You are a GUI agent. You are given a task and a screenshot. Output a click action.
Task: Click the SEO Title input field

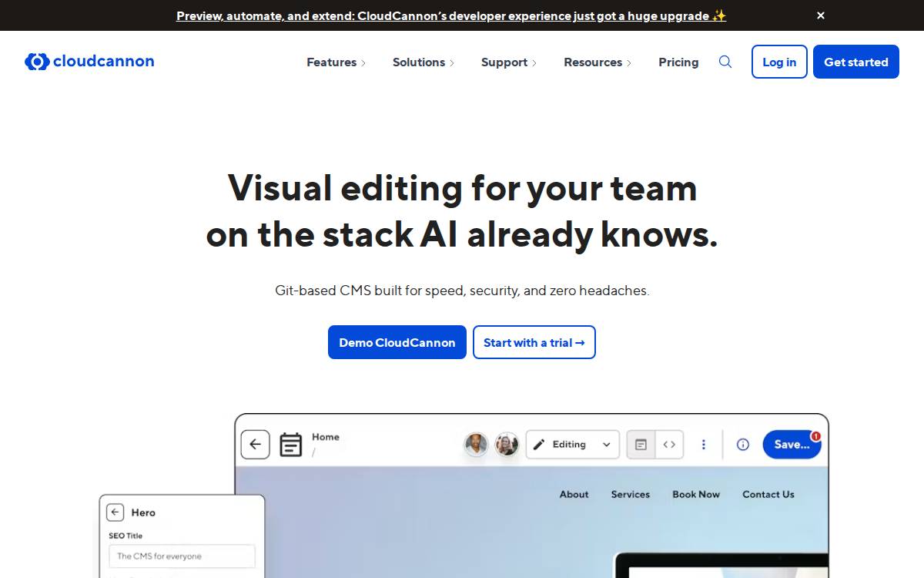coord(182,556)
